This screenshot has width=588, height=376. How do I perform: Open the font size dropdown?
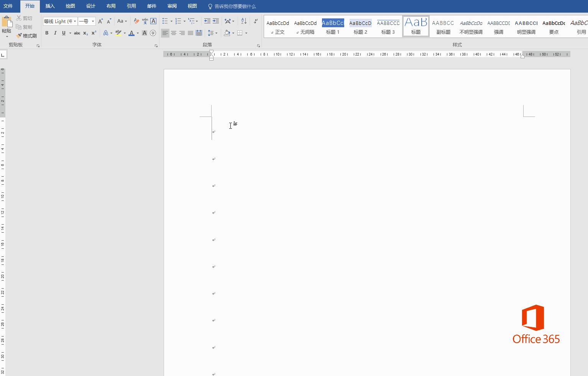93,21
